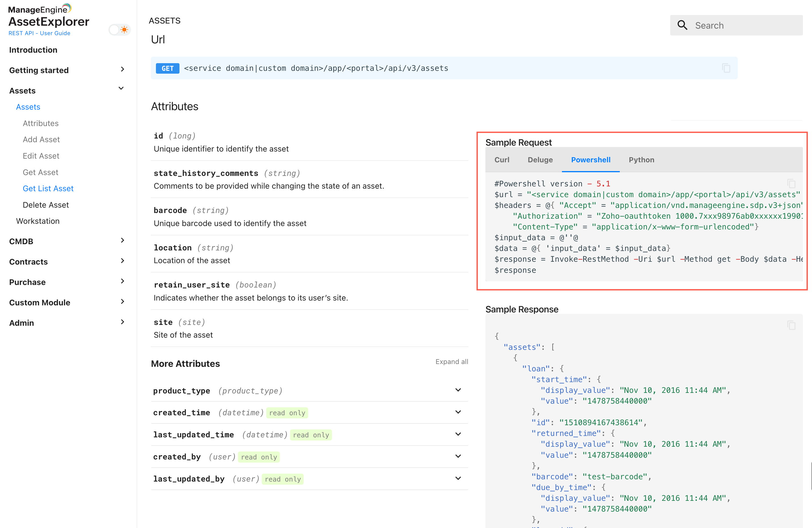Click the Expand all link
The height and width of the screenshot is (528, 812).
(451, 362)
